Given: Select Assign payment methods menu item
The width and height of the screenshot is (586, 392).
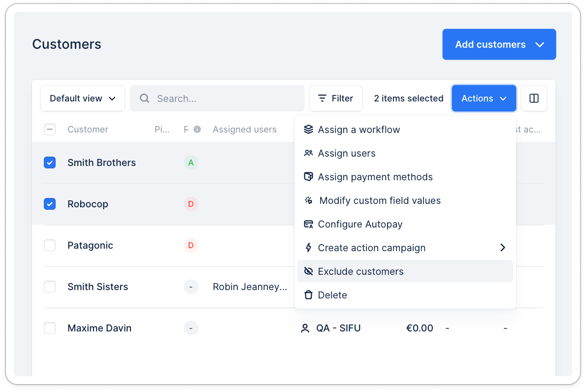Looking at the screenshot, I should 375,177.
